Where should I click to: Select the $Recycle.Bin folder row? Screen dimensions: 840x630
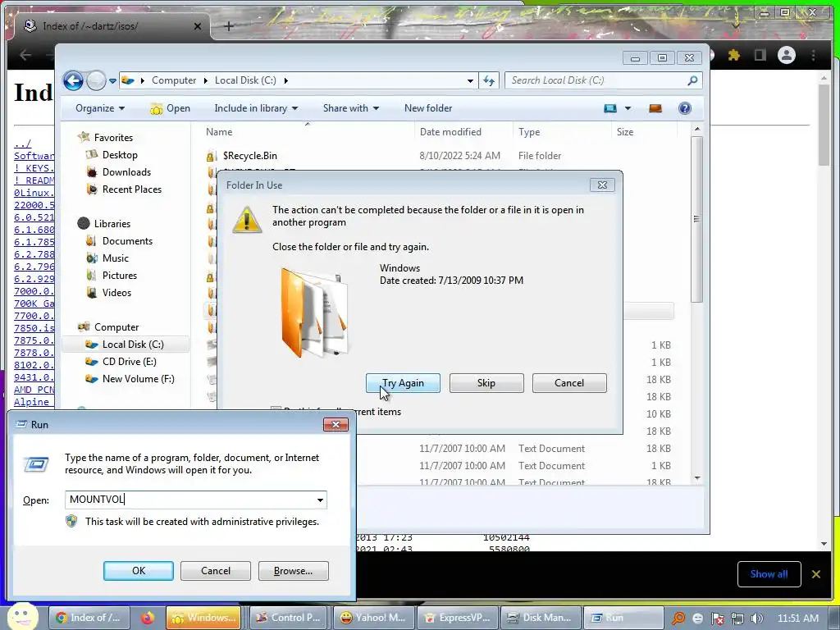pyautogui.click(x=440, y=156)
